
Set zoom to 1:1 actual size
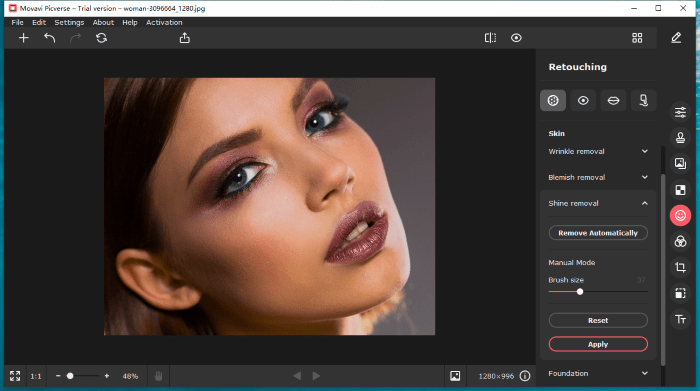[36, 376]
